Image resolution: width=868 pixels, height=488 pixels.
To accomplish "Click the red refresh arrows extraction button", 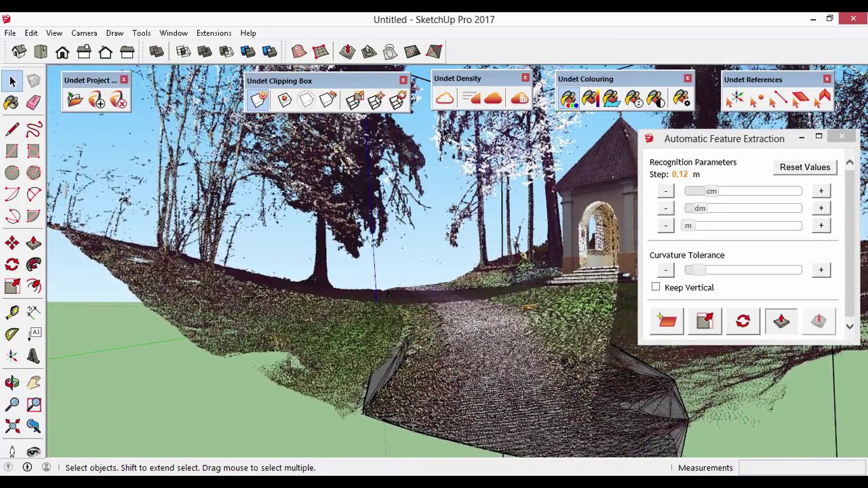I will tap(743, 321).
